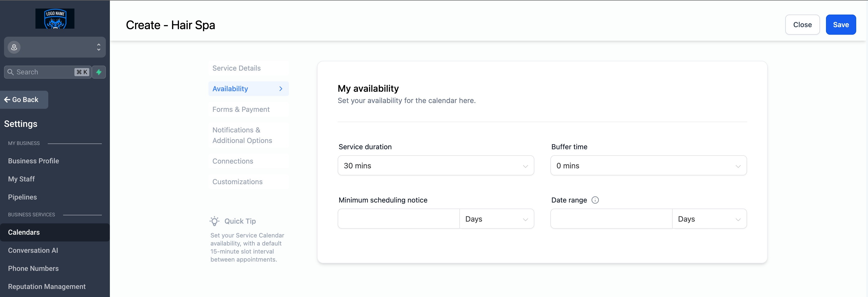Click the magnifier search icon
Screen dimensions: 868x297
click(x=11, y=72)
